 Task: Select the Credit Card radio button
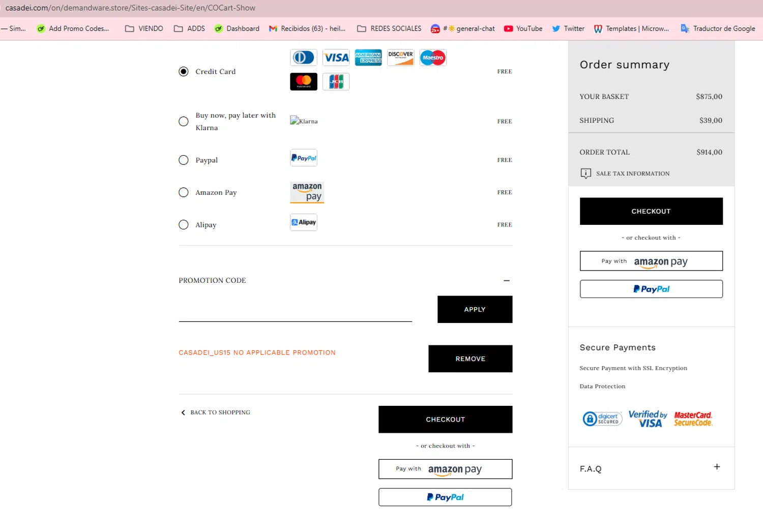(x=184, y=72)
